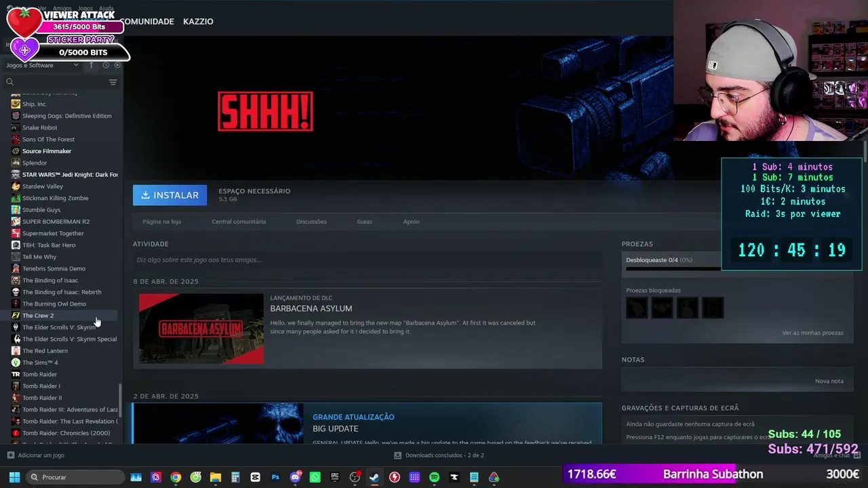Image resolution: width=868 pixels, height=488 pixels.
Task: Select The Binding of Isaac: Rebirth
Action: point(62,292)
